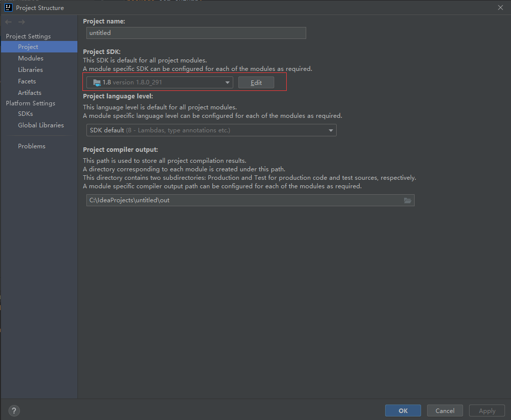
Task: Click the SDK folder icon beside 1.8
Action: tap(97, 83)
